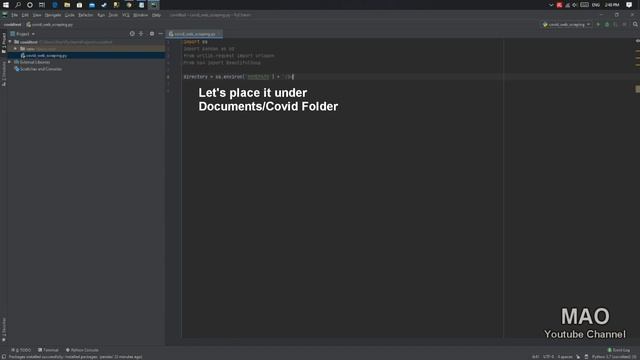The height and width of the screenshot is (360, 640).
Task: Open the TODO tool window
Action: (x=21, y=350)
